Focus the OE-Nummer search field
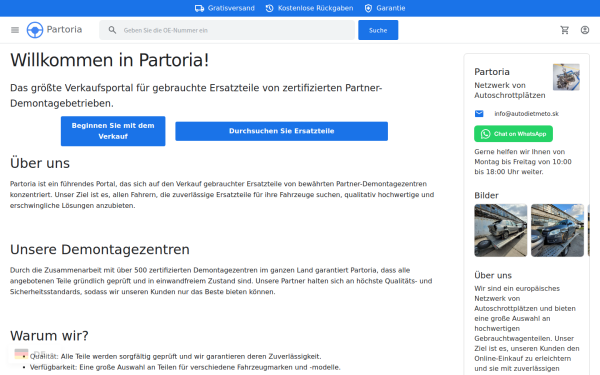Image resolution: width=600 pixels, height=375 pixels. (227, 30)
